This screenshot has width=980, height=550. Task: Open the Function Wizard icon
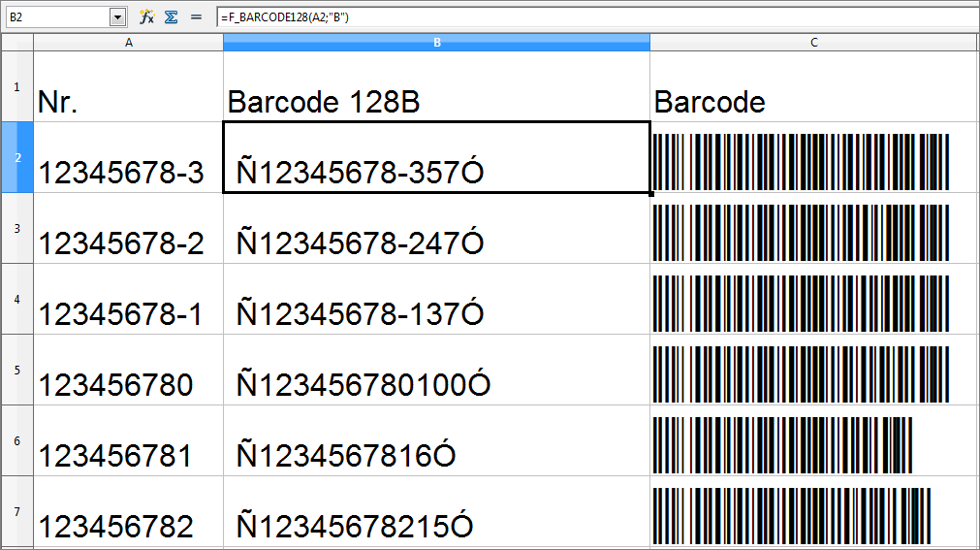147,16
